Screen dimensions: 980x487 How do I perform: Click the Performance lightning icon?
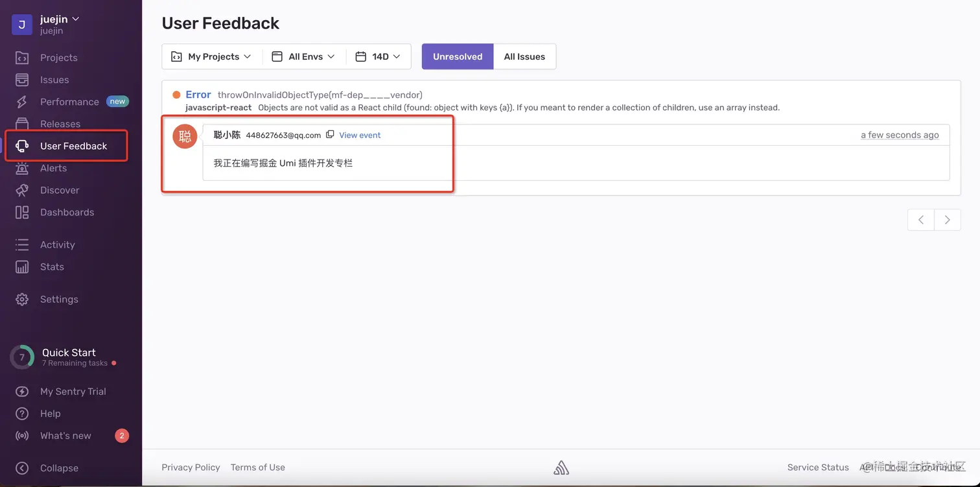[x=22, y=102]
